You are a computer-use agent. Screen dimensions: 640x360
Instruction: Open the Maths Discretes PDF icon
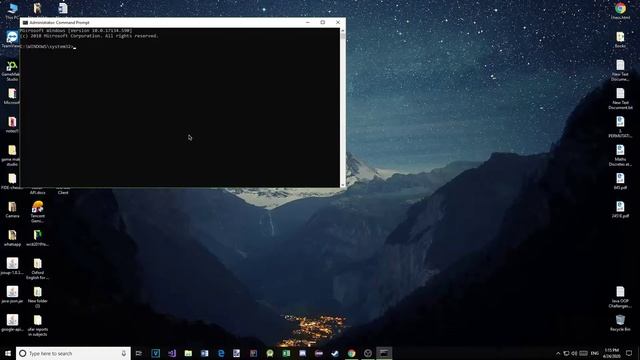tap(620, 155)
